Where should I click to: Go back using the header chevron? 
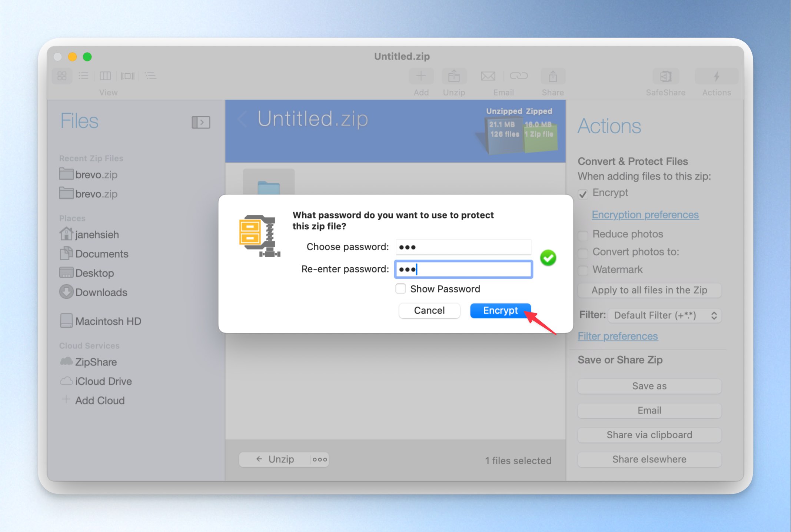pyautogui.click(x=242, y=119)
